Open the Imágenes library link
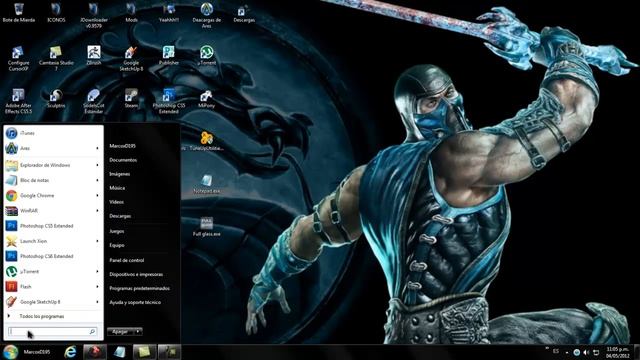This screenshot has width=640, height=360. pos(120,174)
